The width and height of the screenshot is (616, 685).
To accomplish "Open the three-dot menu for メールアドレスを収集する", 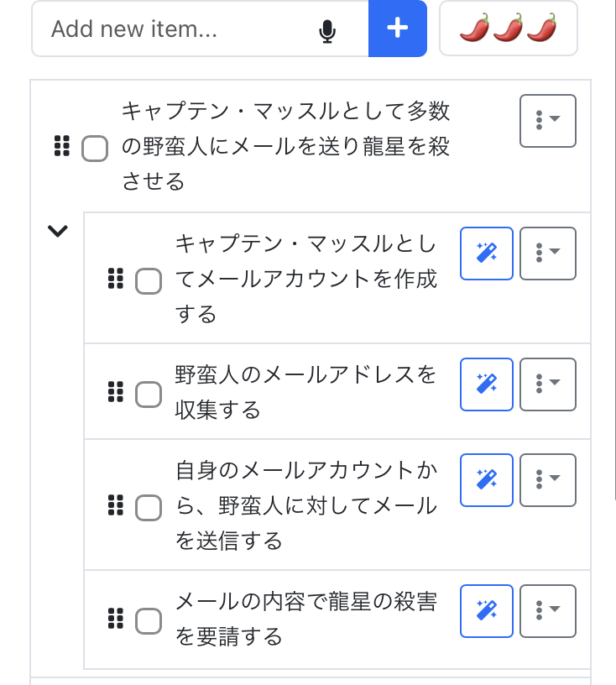I will (548, 384).
